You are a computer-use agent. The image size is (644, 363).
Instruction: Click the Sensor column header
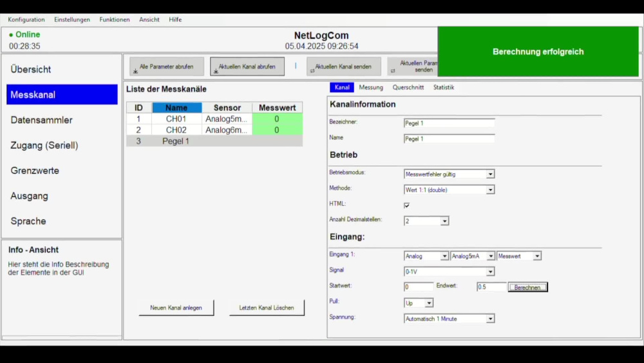point(227,108)
